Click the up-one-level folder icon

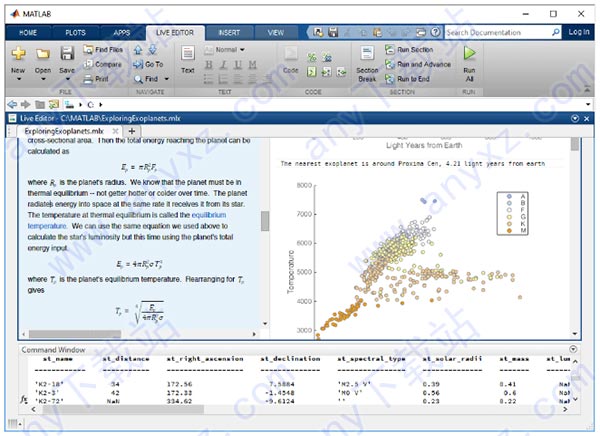[x=39, y=104]
